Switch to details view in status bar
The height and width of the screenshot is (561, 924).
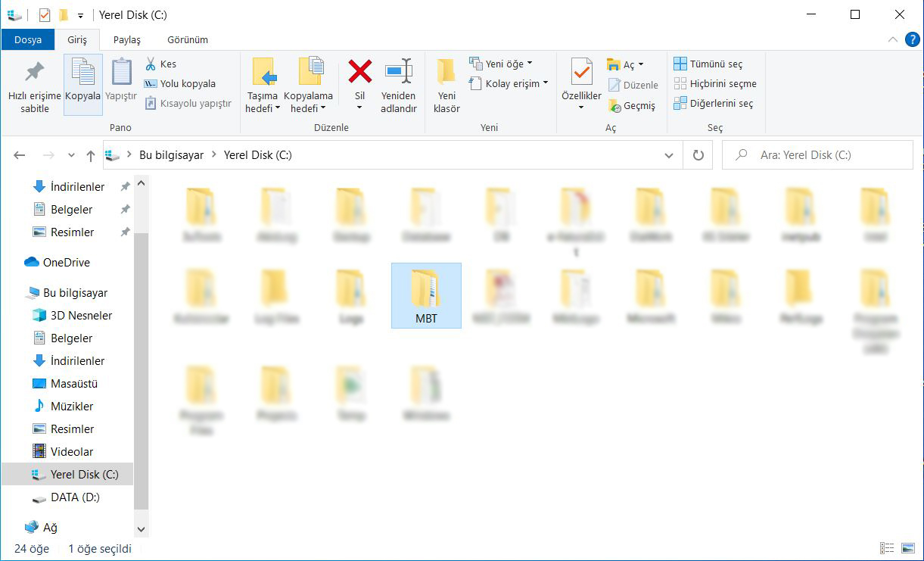tap(886, 548)
